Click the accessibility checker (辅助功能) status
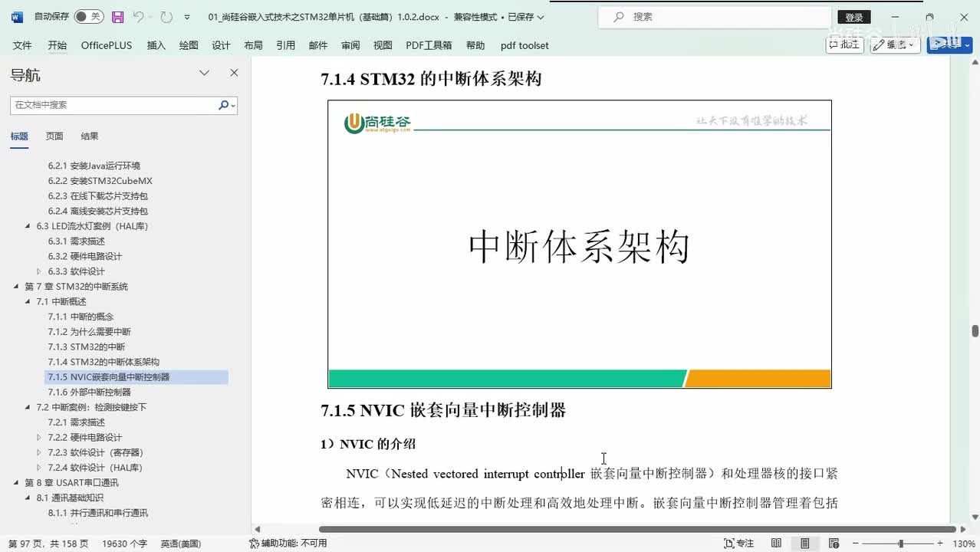 point(288,543)
